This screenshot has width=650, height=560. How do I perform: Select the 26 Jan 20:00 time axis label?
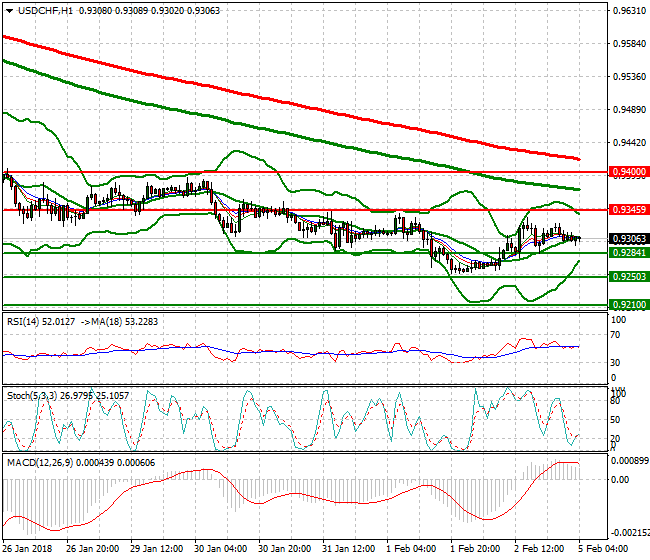[92, 549]
